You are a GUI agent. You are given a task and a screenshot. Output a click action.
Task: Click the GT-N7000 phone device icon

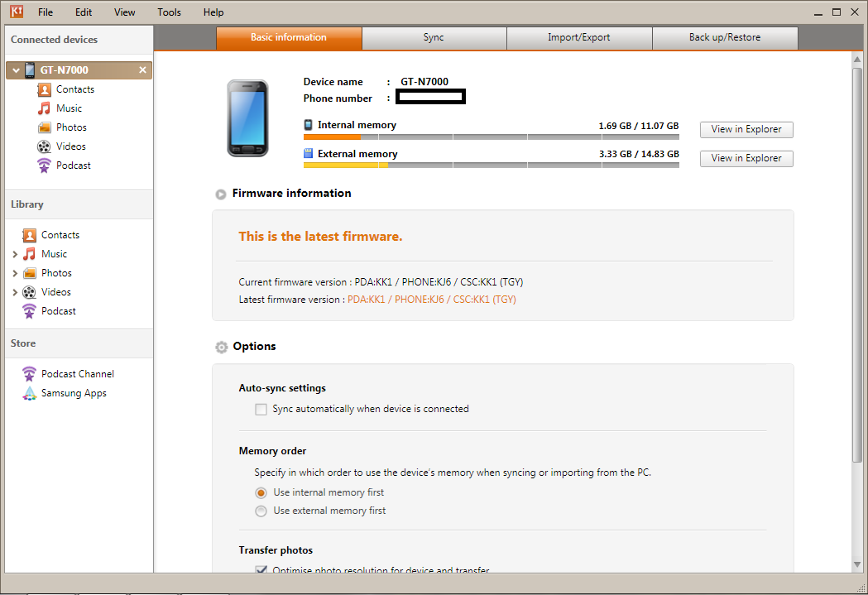click(x=30, y=70)
